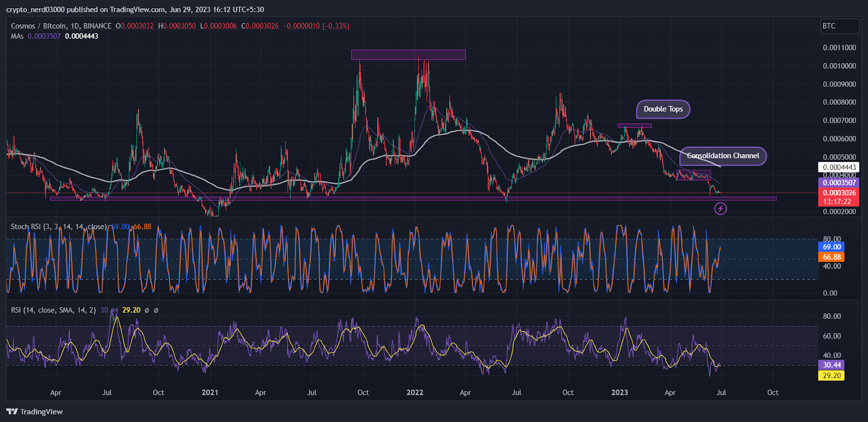Click the publisher line crypto_nerd03000 header text

click(135, 10)
